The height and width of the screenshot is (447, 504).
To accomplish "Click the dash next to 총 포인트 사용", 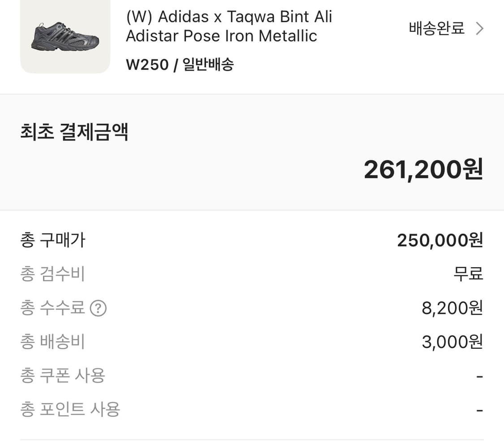I will (479, 409).
